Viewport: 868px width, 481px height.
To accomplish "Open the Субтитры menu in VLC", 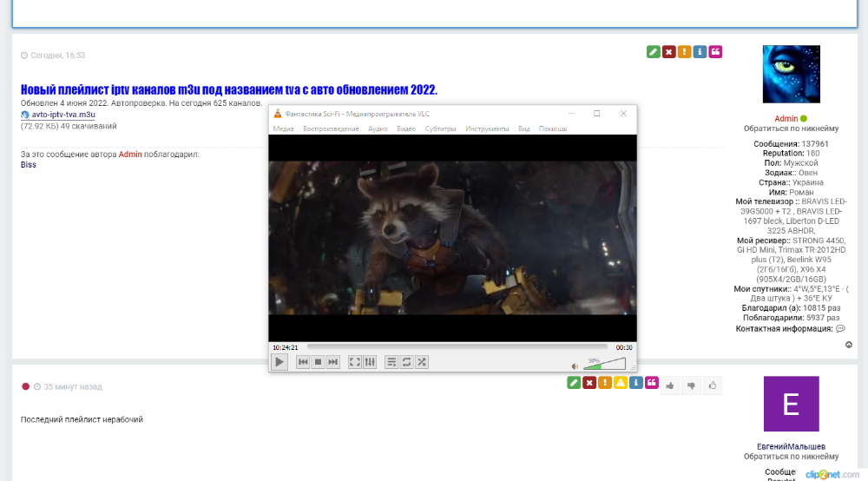I will 441,128.
